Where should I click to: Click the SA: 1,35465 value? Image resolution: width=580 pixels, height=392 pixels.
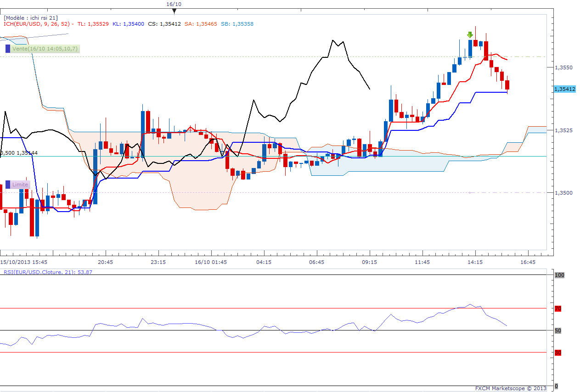pyautogui.click(x=201, y=24)
